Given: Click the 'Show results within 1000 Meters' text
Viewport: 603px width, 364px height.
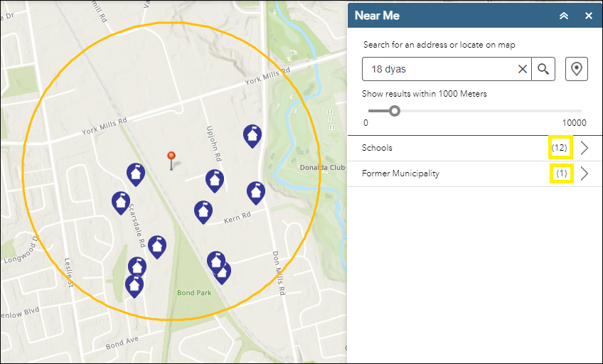Looking at the screenshot, I should (x=425, y=94).
